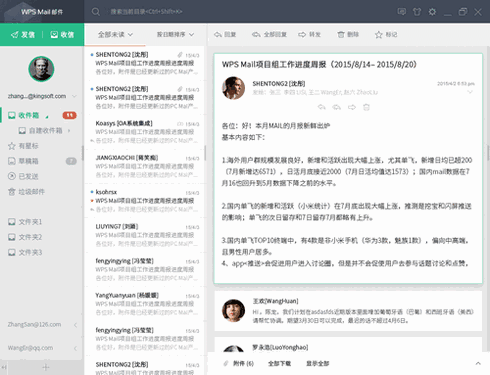Open the 罗永浩[LuoYonghao] reply message
This screenshot has width=490, height=375.
point(348,345)
